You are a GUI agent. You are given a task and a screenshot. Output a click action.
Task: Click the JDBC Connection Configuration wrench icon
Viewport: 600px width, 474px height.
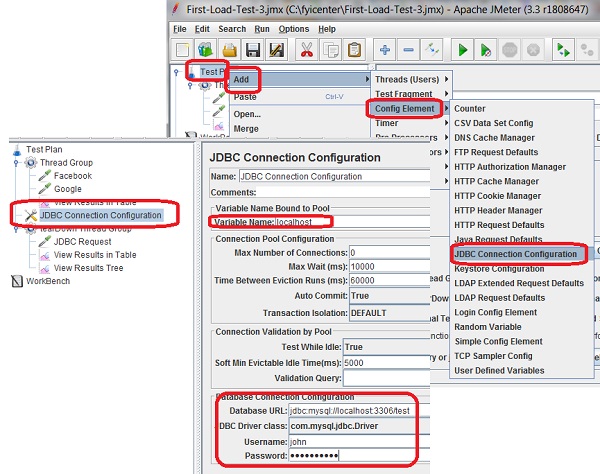31,215
